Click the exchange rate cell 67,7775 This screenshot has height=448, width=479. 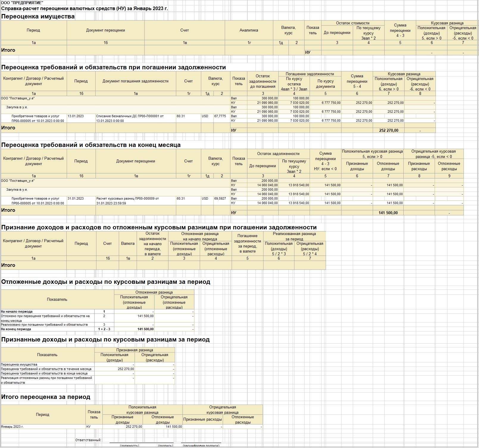click(220, 116)
